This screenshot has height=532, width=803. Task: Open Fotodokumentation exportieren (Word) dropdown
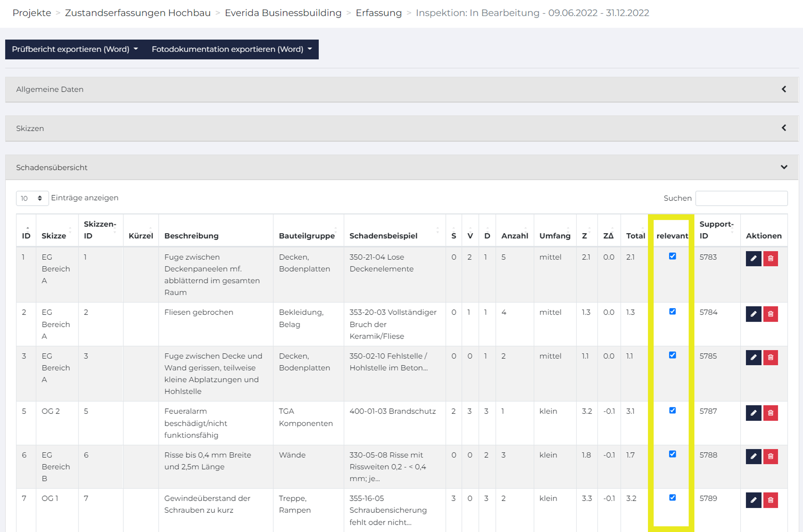click(232, 49)
